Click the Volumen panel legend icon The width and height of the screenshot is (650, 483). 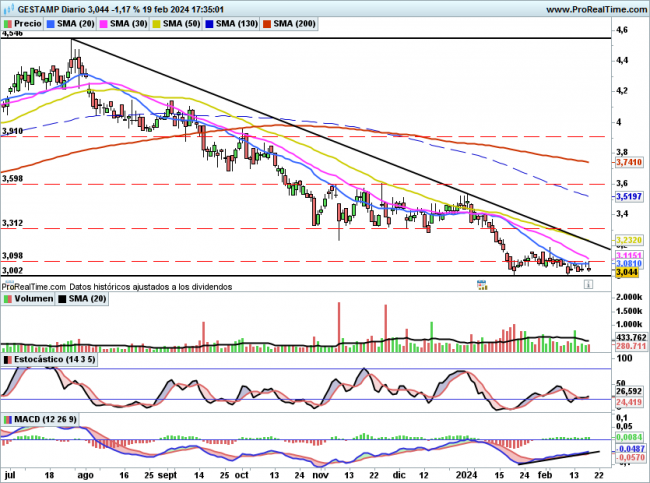tap(8, 299)
